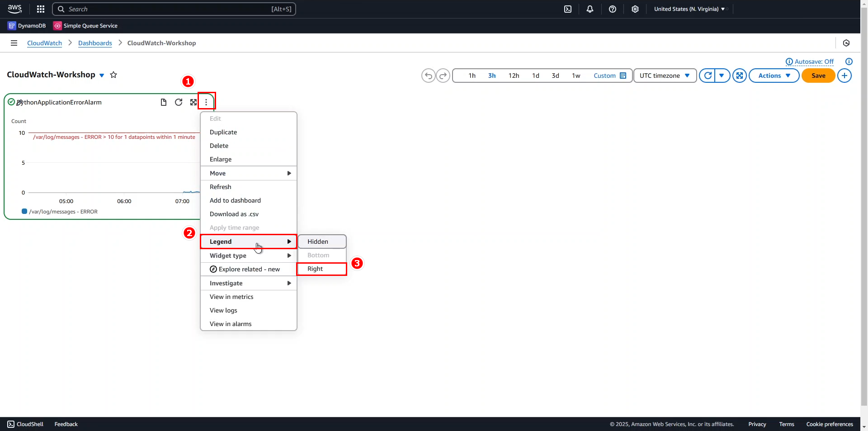868x431 pixels.
Task: Focus the AWS search field
Action: 174,9
